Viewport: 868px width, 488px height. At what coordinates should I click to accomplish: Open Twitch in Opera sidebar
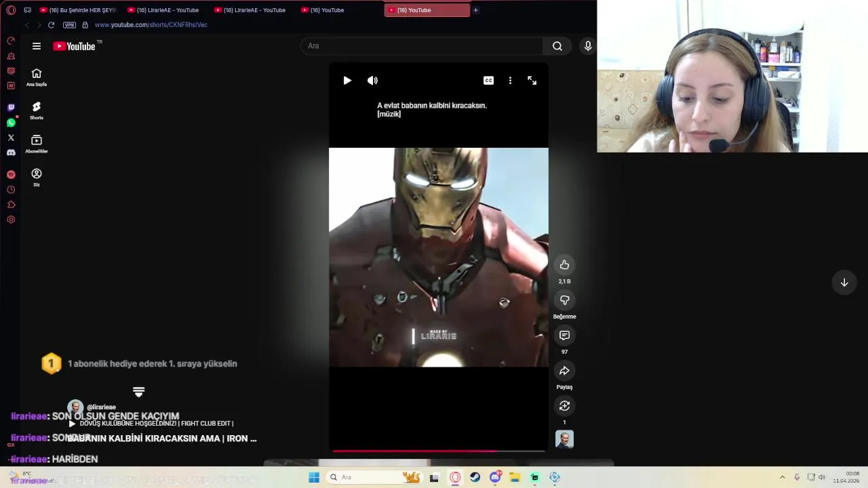click(11, 108)
